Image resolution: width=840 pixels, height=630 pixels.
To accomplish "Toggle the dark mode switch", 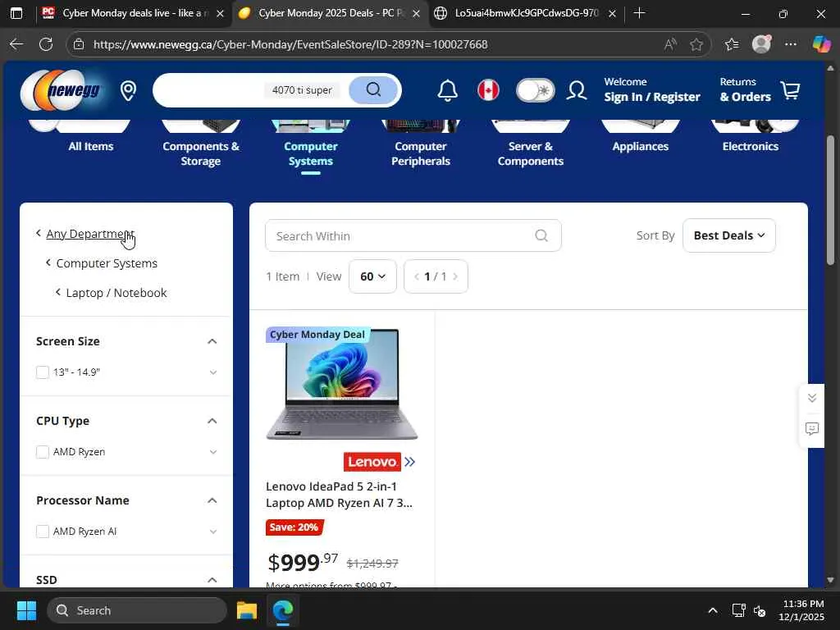I will pyautogui.click(x=535, y=90).
